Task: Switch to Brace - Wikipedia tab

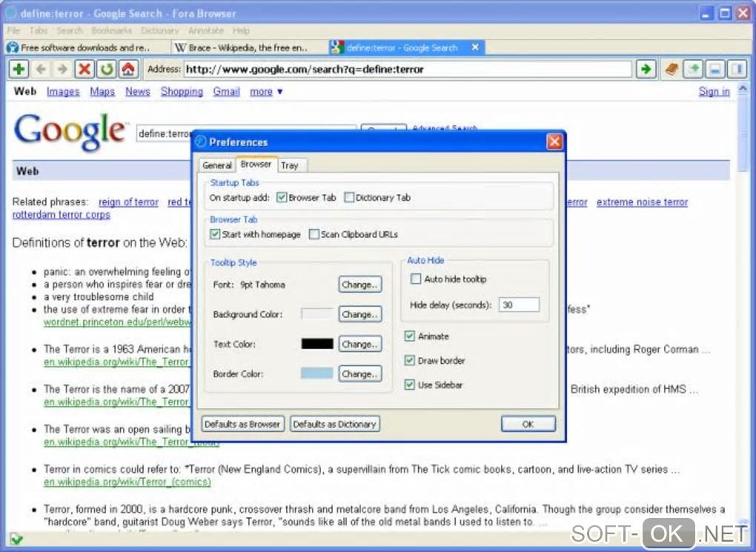Action: point(248,47)
